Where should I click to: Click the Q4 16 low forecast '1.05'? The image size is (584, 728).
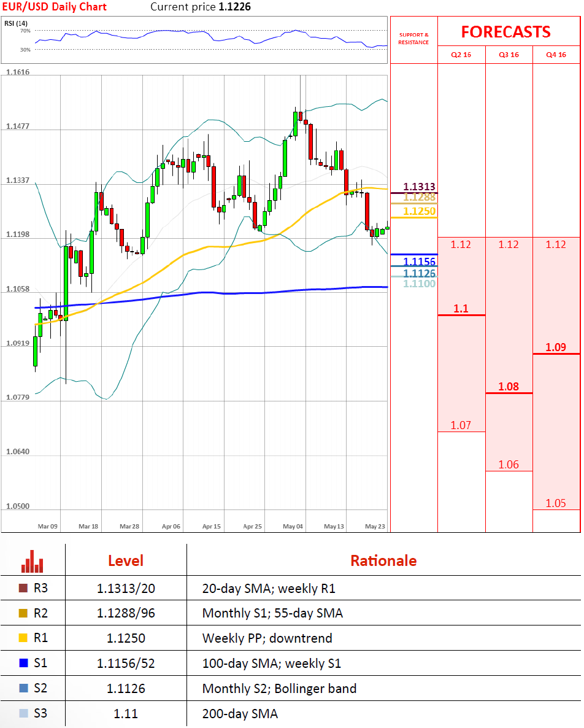556,503
